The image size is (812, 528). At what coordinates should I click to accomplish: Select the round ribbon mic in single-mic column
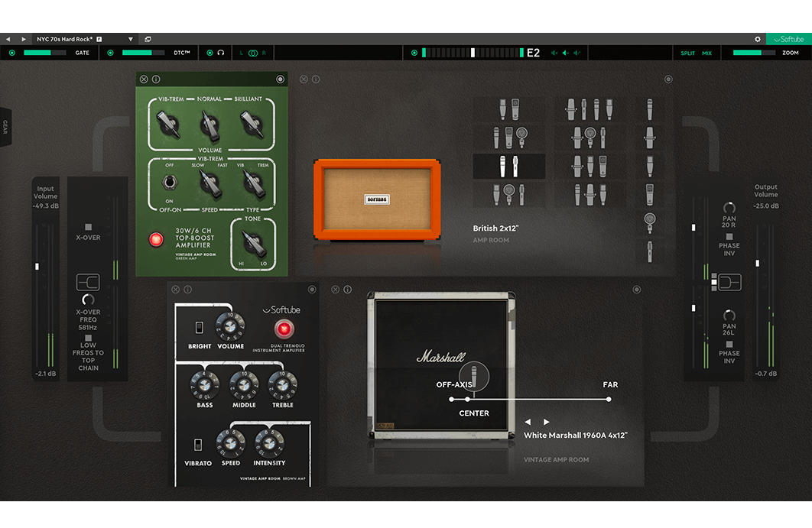tap(649, 222)
